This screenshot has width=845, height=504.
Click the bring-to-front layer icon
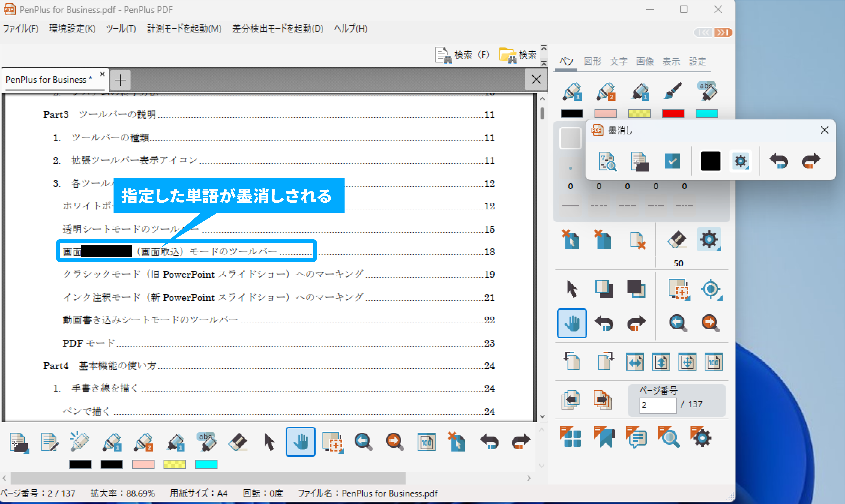pos(604,289)
